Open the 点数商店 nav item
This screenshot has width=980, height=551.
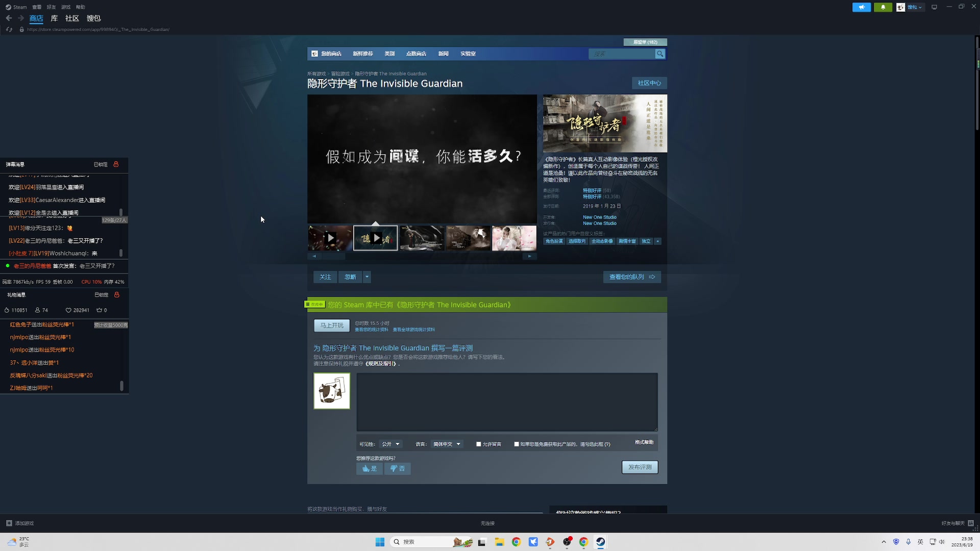[416, 54]
